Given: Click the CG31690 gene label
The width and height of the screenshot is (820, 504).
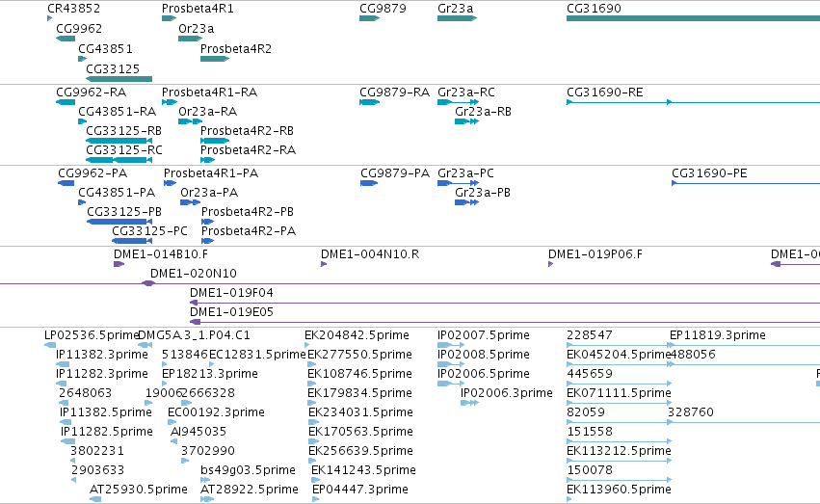Looking at the screenshot, I should point(595,9).
